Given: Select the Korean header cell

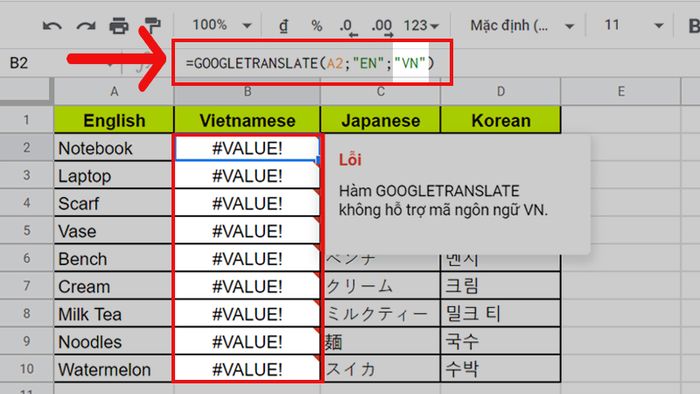Looking at the screenshot, I should 500,120.
